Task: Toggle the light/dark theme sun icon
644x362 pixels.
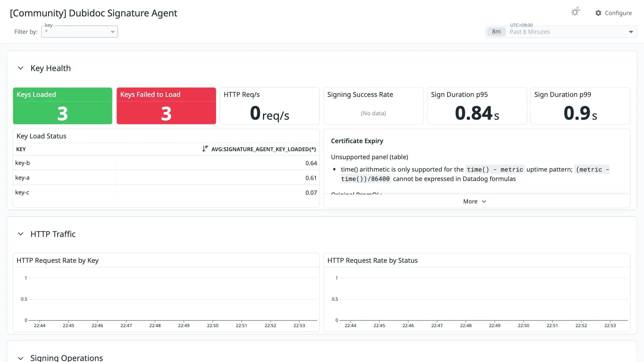Action: [x=575, y=12]
